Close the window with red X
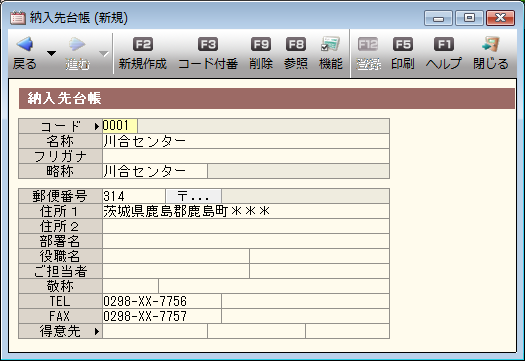 [500, 18]
